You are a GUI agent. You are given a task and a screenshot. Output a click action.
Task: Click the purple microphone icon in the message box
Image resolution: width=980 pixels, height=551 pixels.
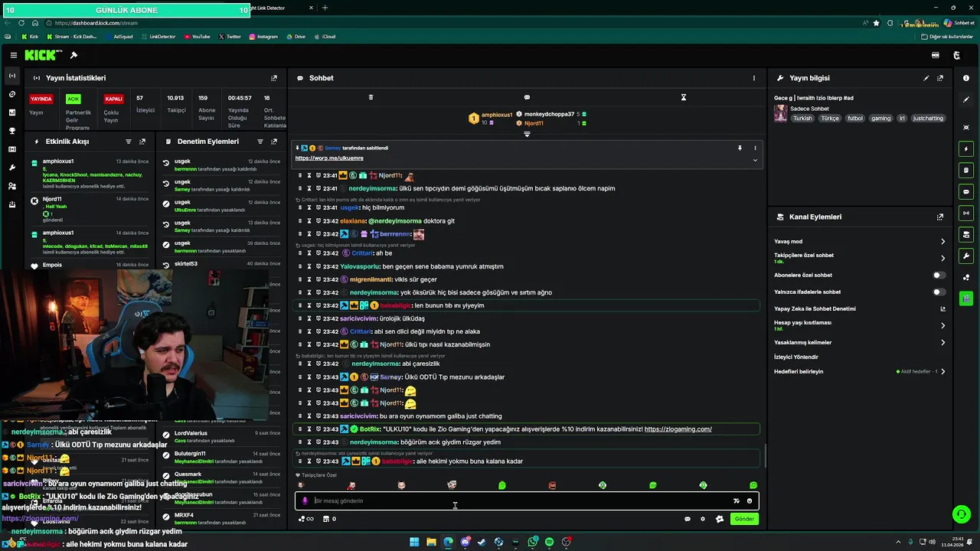(305, 500)
